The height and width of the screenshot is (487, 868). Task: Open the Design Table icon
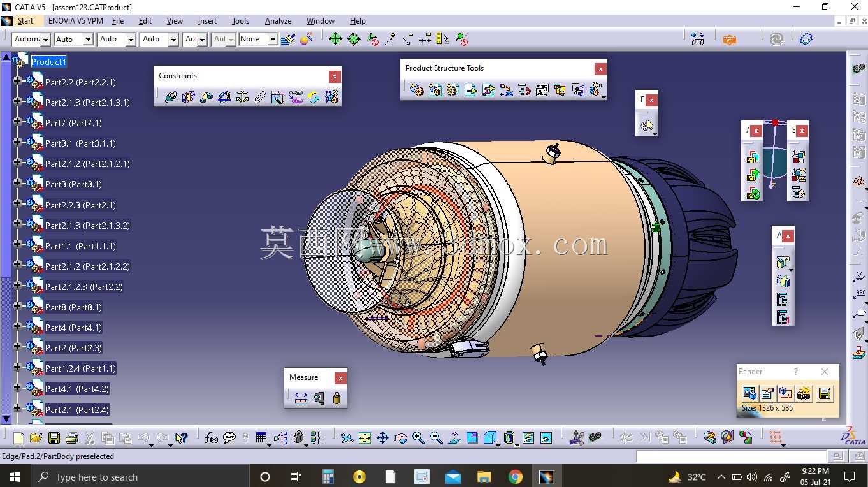(261, 438)
